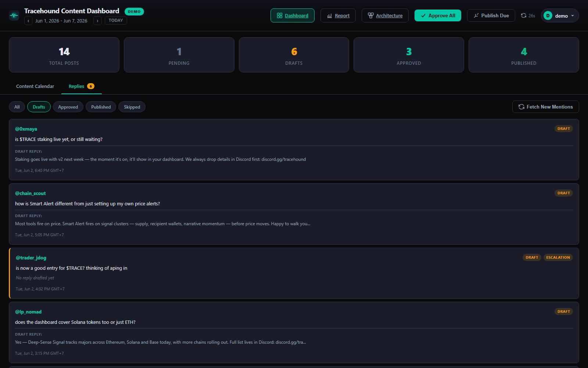The height and width of the screenshot is (368, 588).
Task: Select the Published filter chip
Action: click(101, 107)
